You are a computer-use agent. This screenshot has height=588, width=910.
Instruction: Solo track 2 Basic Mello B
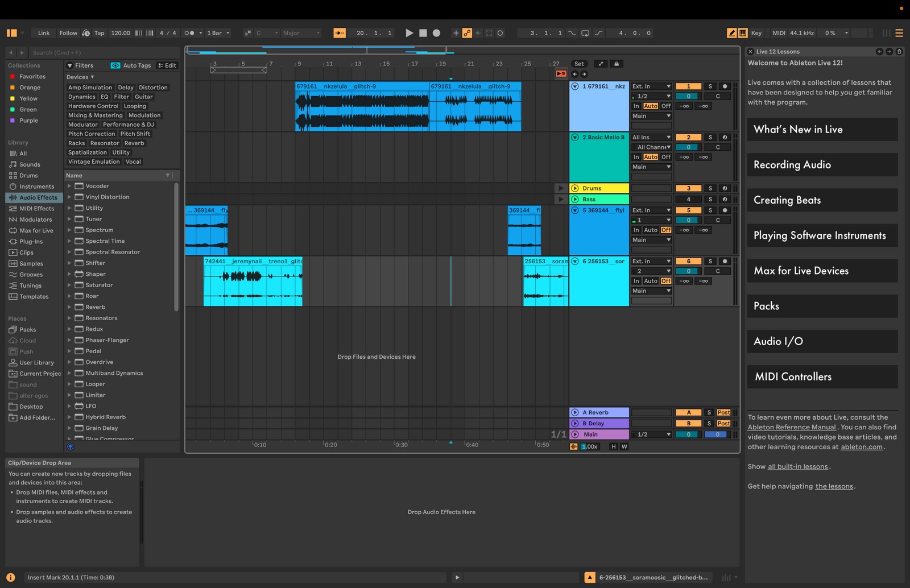click(710, 137)
